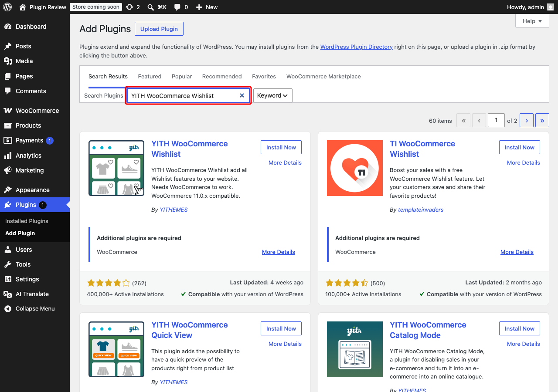Viewport: 558px width, 392px height.
Task: Expand the Help panel
Action: tap(532, 21)
